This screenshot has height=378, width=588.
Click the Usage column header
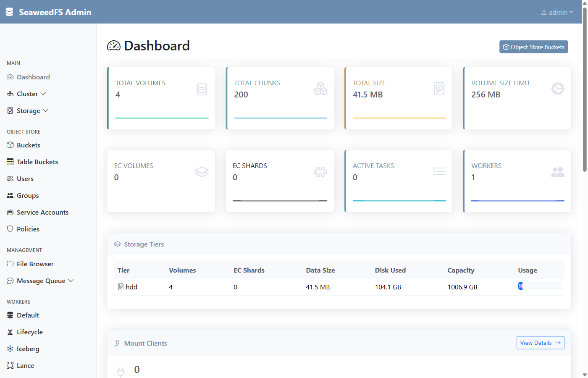coord(528,270)
